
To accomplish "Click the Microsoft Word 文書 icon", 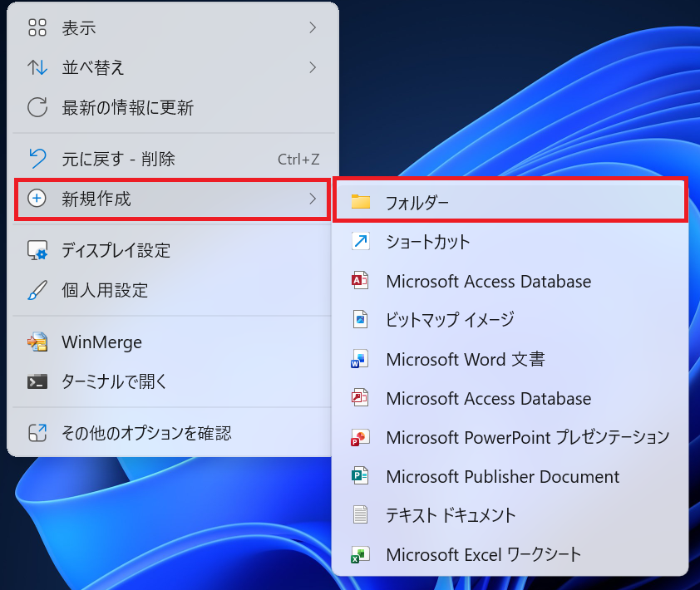I will tap(360, 360).
